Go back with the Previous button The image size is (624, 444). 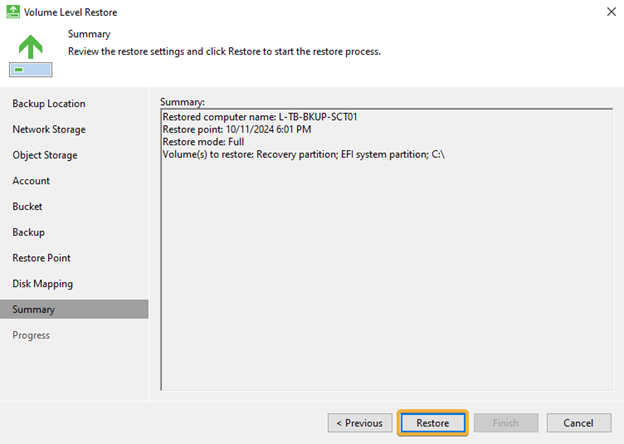(x=360, y=423)
